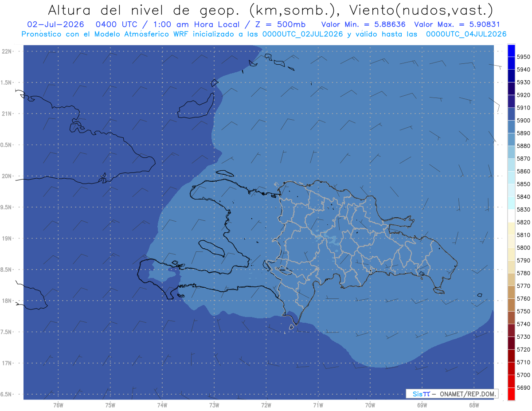Click the '5870' color bar value
This screenshot has height=411, width=532.
click(523, 159)
